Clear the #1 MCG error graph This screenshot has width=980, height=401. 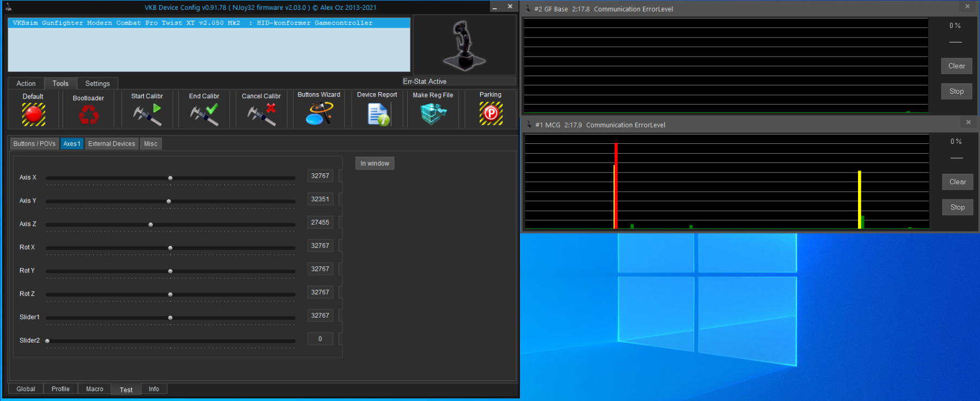pos(958,182)
